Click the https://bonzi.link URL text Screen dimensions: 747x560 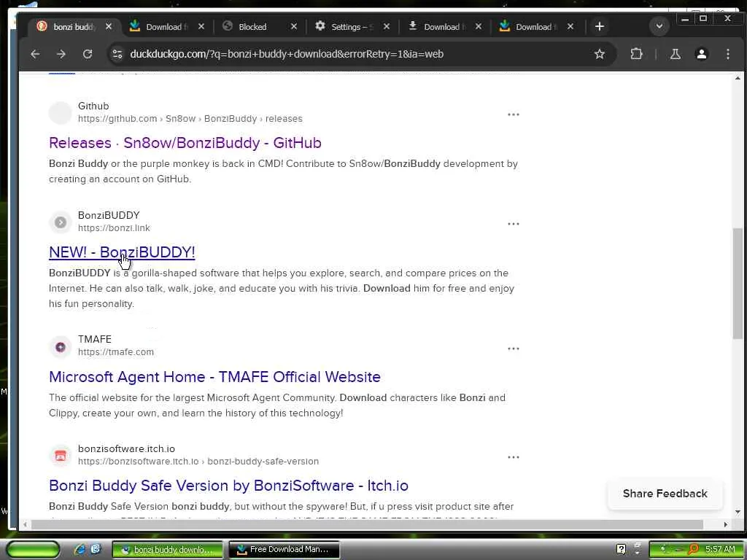(x=114, y=228)
